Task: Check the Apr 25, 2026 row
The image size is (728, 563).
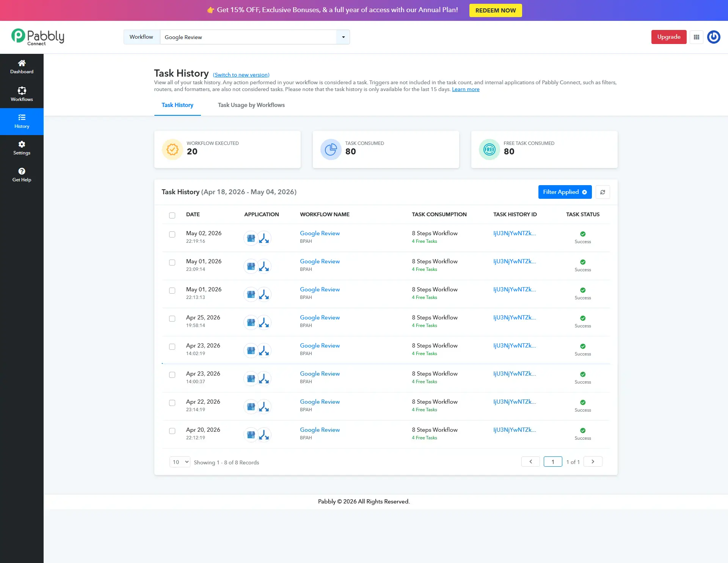Action: click(x=172, y=319)
